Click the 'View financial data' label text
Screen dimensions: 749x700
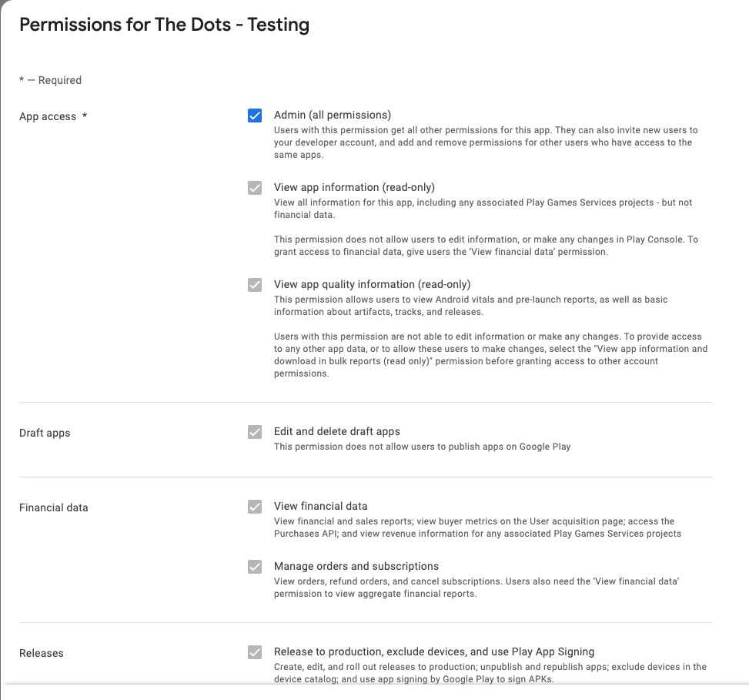[x=320, y=506]
